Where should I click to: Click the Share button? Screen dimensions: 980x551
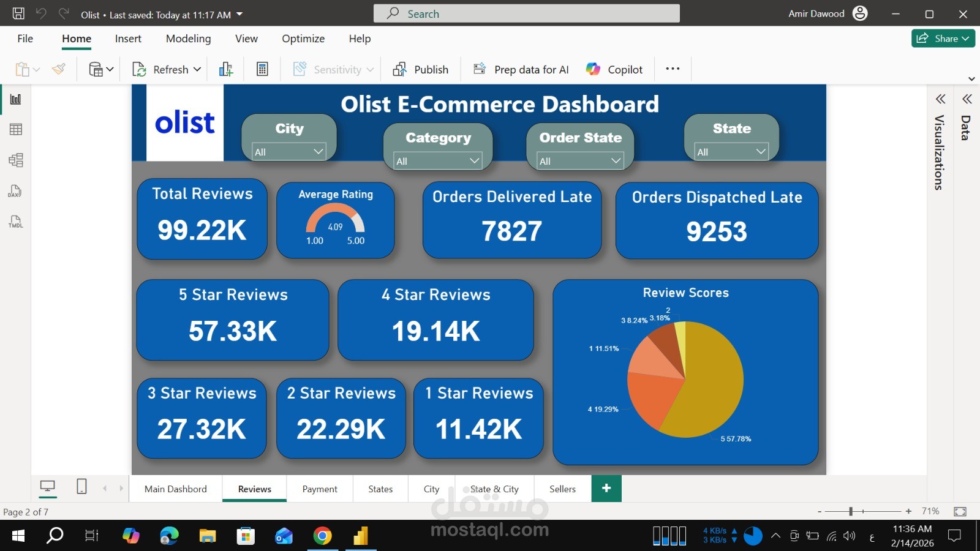click(942, 38)
